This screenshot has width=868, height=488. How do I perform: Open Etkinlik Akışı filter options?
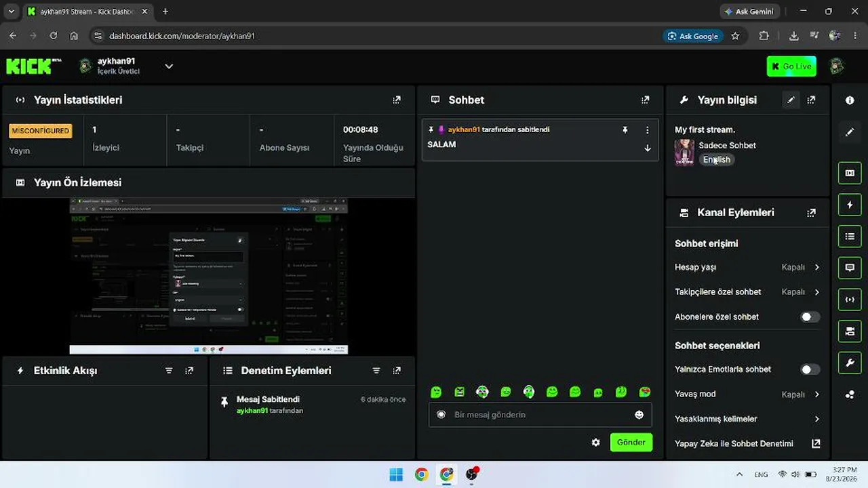(x=169, y=371)
